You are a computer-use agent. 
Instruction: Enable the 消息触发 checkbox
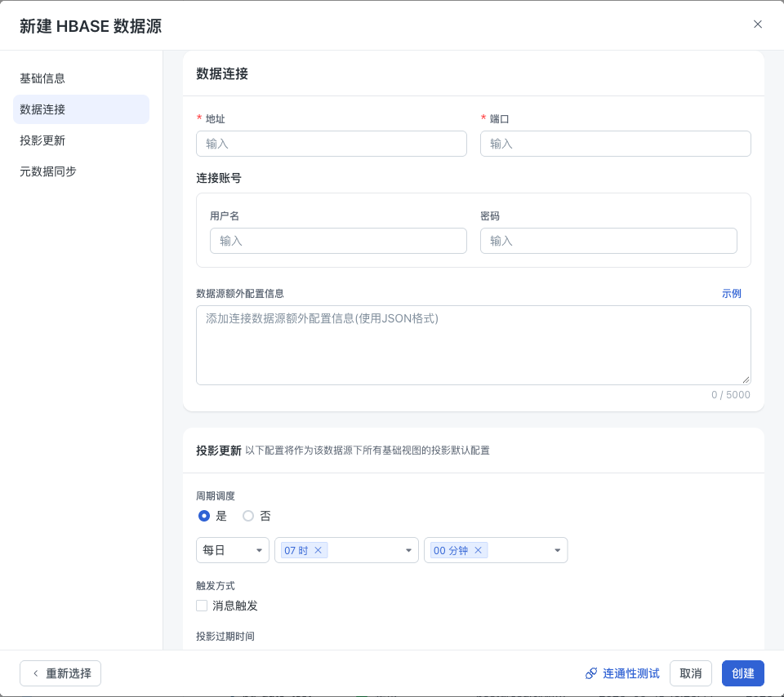point(202,606)
